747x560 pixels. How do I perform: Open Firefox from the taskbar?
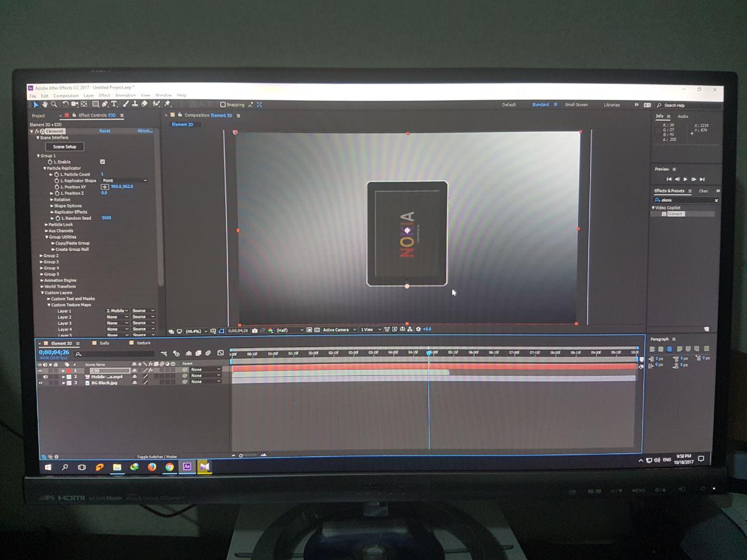coord(152,467)
